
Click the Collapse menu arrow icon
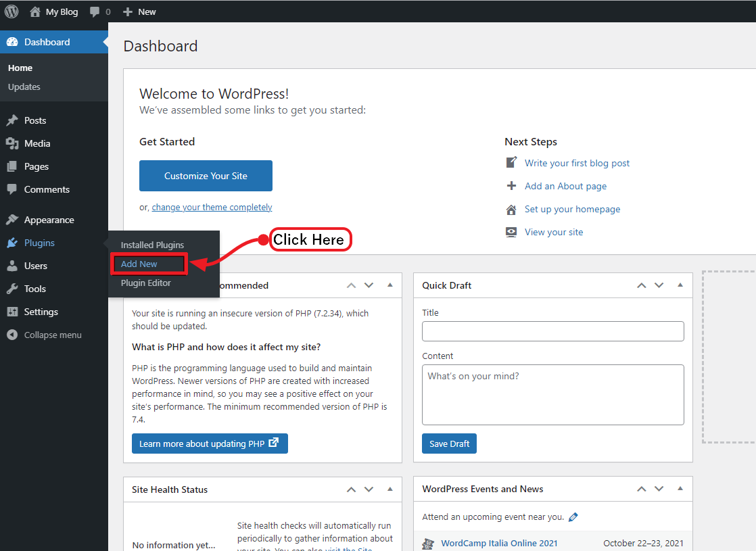[13, 335]
